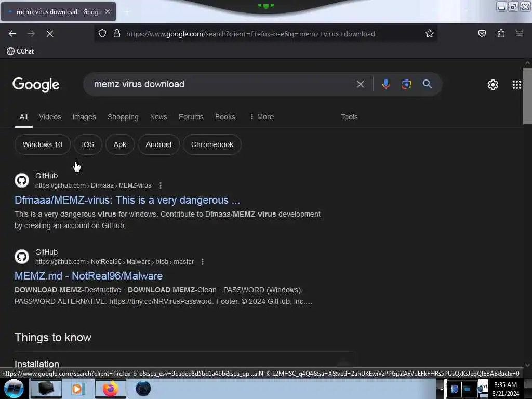Open the Windows Start button
532x399 pixels.
[x=14, y=389]
